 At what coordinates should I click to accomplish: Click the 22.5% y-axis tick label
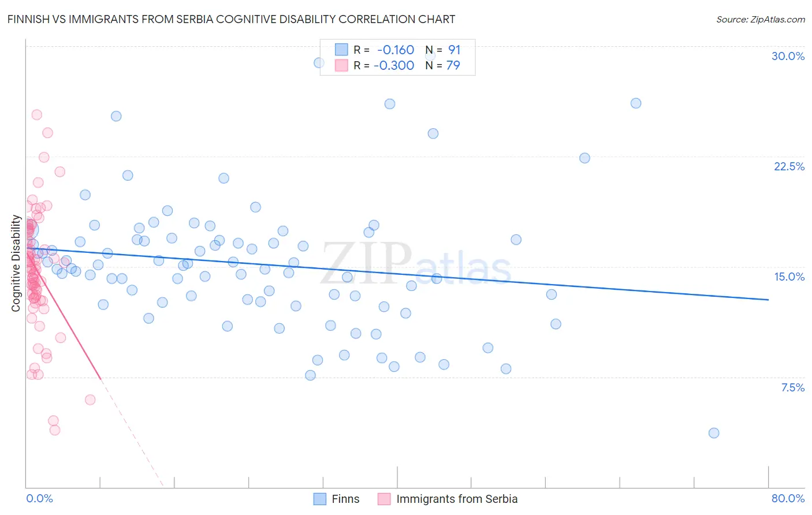click(789, 166)
